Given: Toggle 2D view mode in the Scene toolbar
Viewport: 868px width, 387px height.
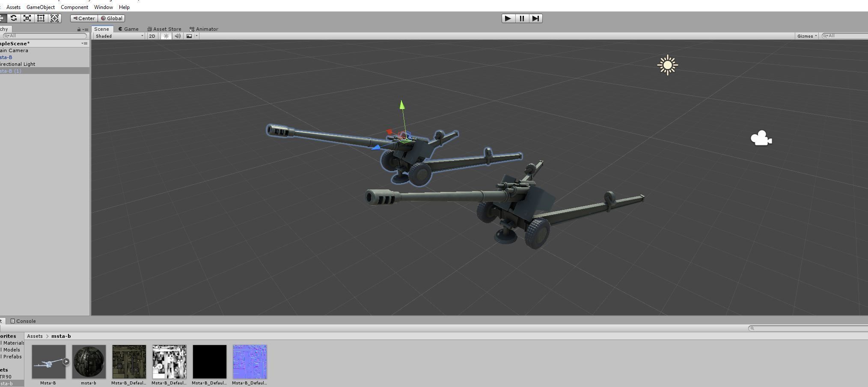Looking at the screenshot, I should click(152, 36).
